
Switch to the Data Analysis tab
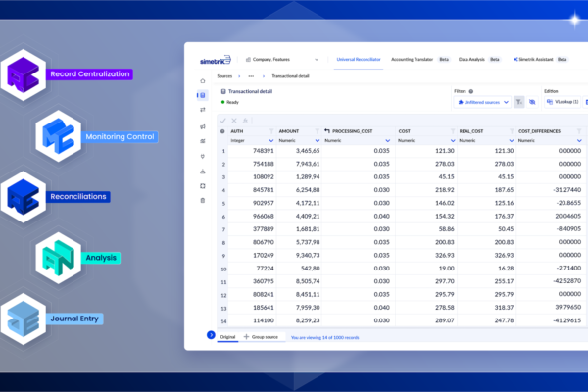473,59
